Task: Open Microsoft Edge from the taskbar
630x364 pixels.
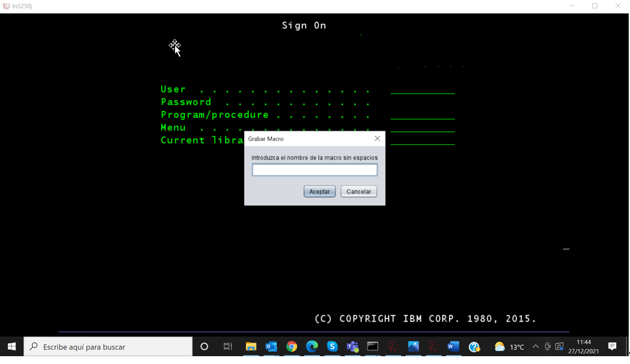Action: click(x=312, y=346)
